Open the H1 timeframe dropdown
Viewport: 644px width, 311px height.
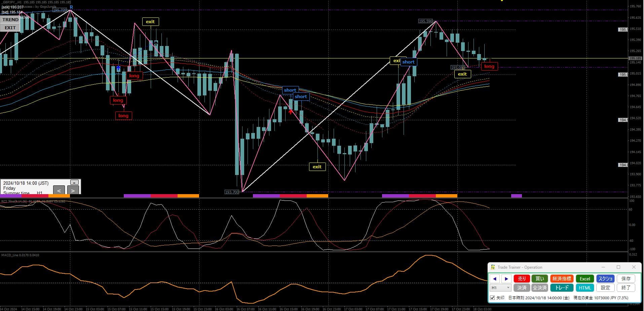(501, 288)
